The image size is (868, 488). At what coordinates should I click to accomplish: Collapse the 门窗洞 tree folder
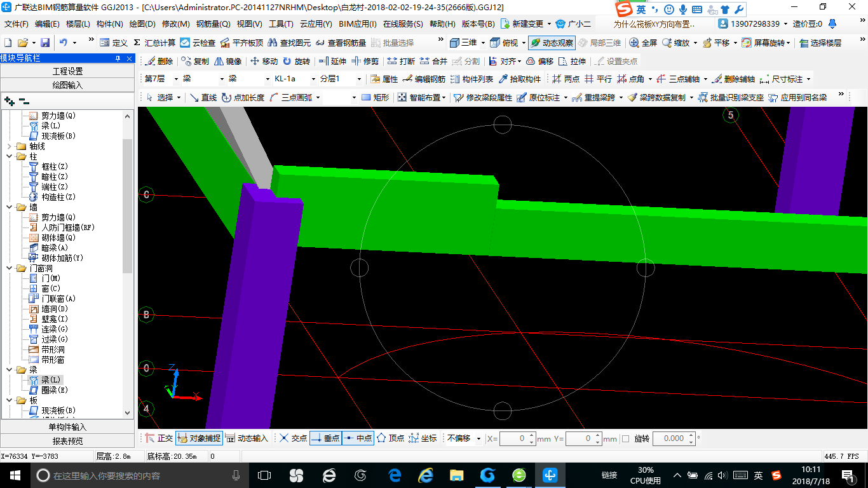tap(10, 268)
